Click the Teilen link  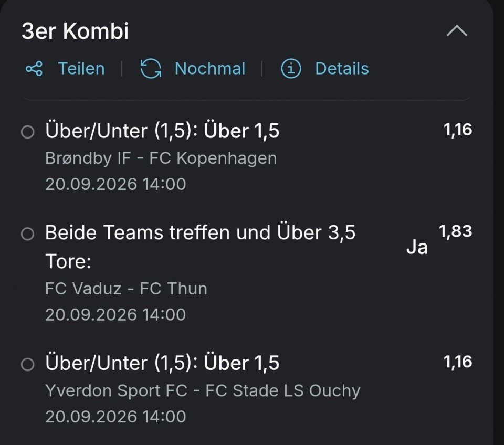[81, 68]
